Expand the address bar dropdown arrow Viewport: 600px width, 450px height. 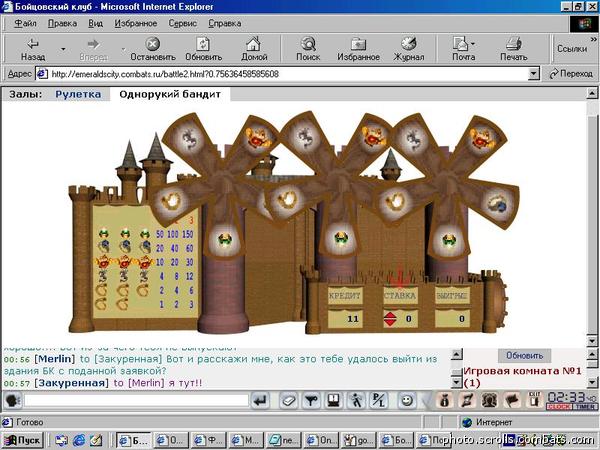pos(533,74)
